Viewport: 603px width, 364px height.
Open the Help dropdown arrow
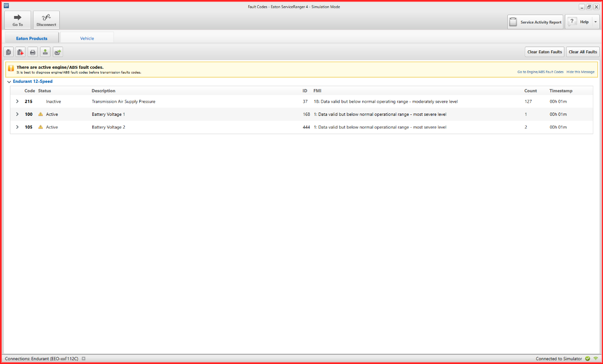[595, 22]
